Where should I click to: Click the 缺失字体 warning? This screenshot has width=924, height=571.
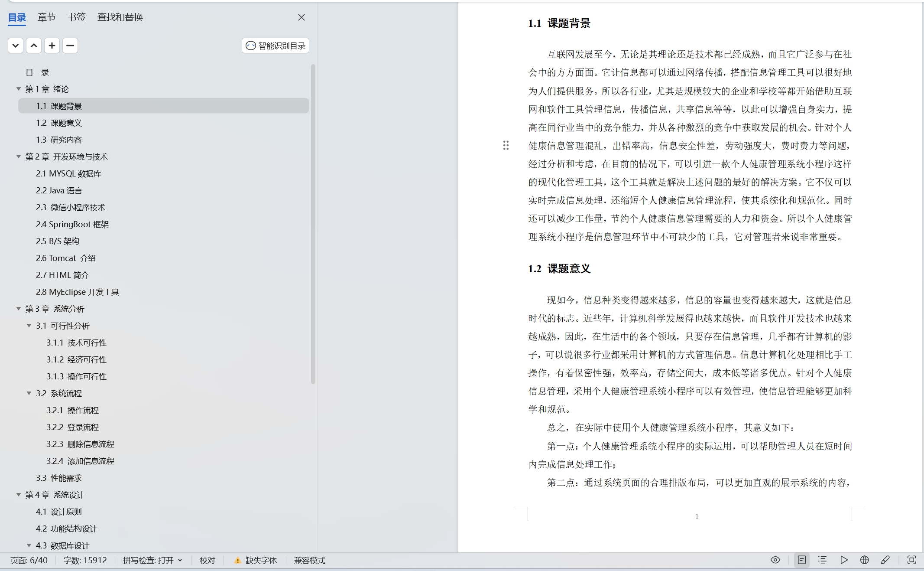[256, 560]
